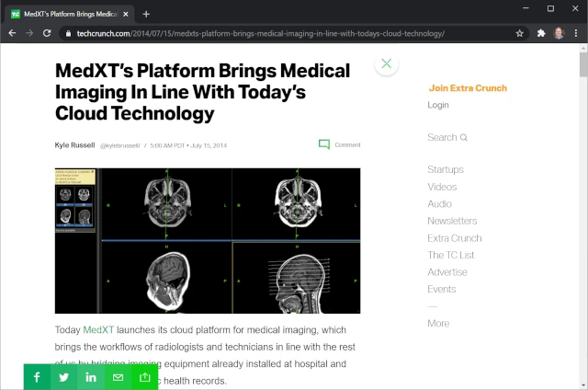The image size is (588, 390).
Task: Open the Chrome three-dot menu
Action: [x=576, y=33]
